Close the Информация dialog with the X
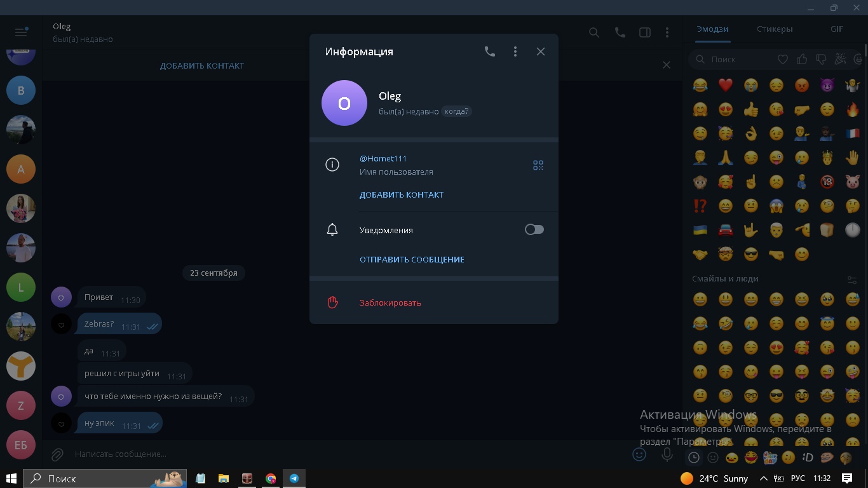 click(x=541, y=51)
